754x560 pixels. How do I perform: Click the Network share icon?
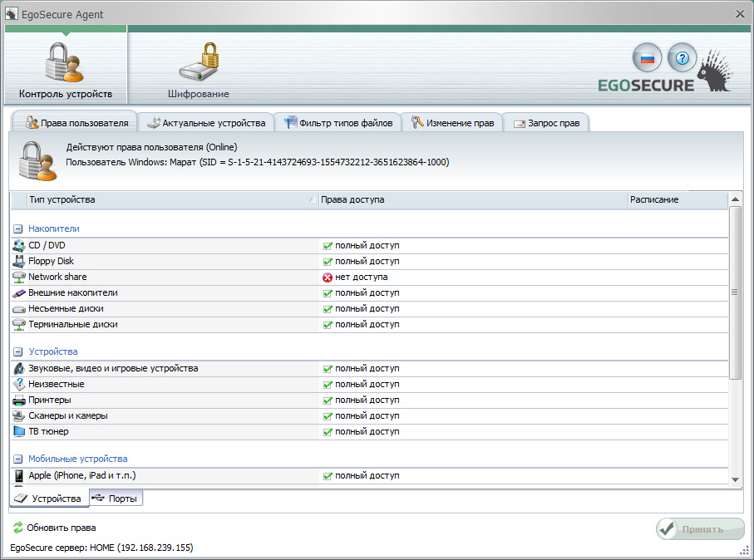point(19,278)
